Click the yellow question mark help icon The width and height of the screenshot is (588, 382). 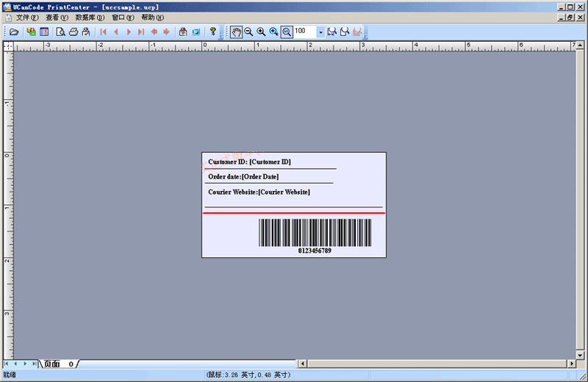click(213, 32)
